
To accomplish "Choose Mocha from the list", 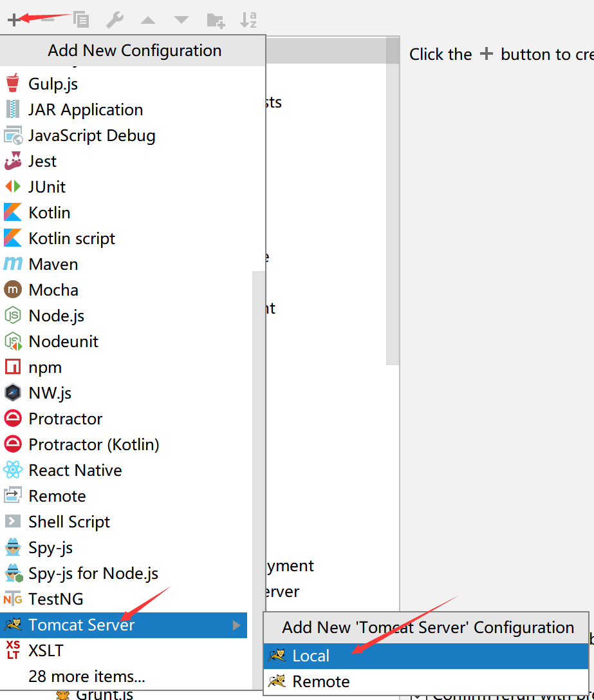I will coord(123,290).
